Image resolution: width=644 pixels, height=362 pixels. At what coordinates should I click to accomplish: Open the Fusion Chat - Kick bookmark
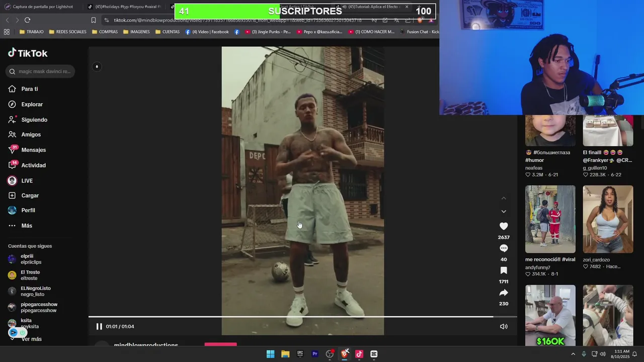coord(419,32)
